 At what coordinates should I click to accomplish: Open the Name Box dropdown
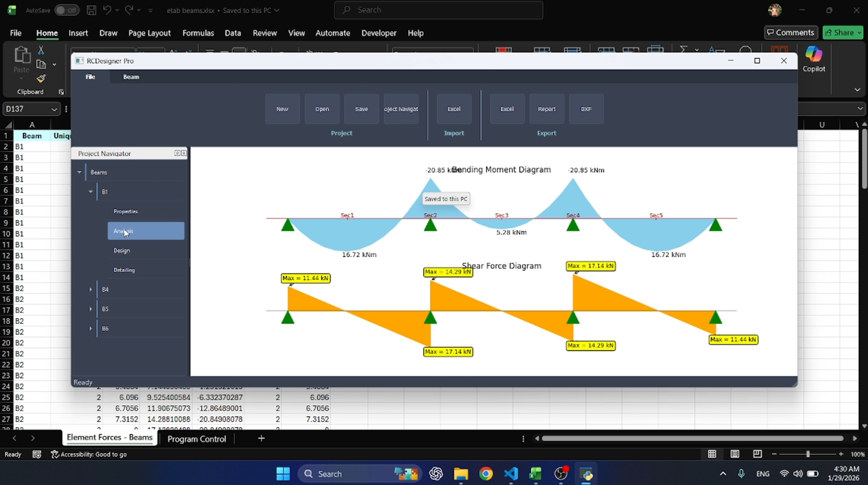pos(54,109)
